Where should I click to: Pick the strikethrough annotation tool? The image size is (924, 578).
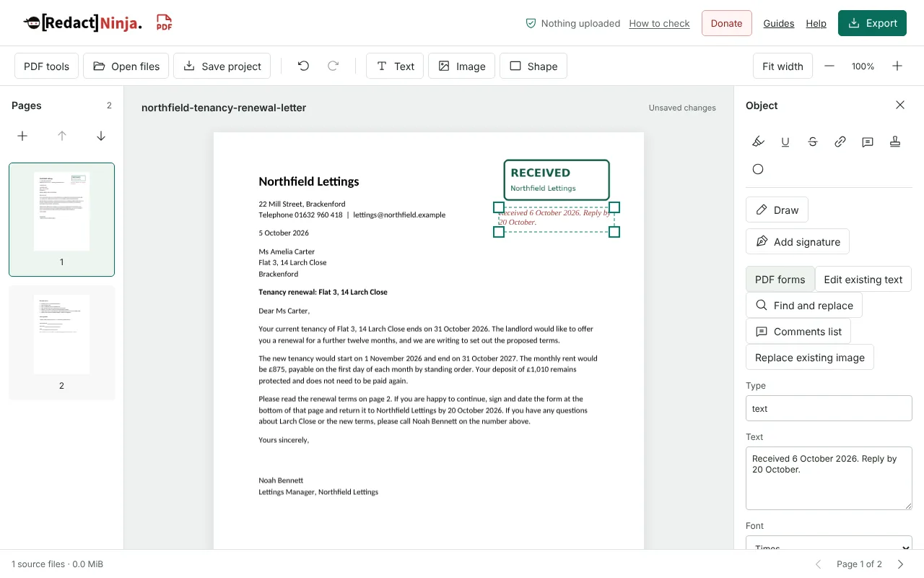point(813,142)
